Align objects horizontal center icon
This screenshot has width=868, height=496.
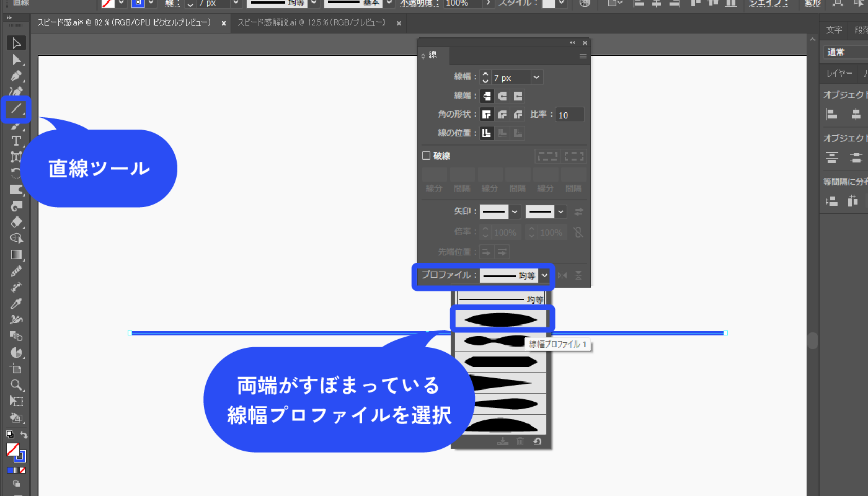point(856,114)
